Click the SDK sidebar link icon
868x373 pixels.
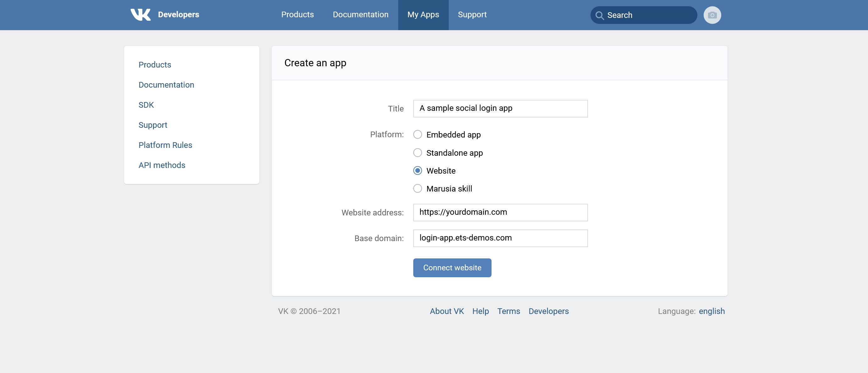tap(146, 105)
